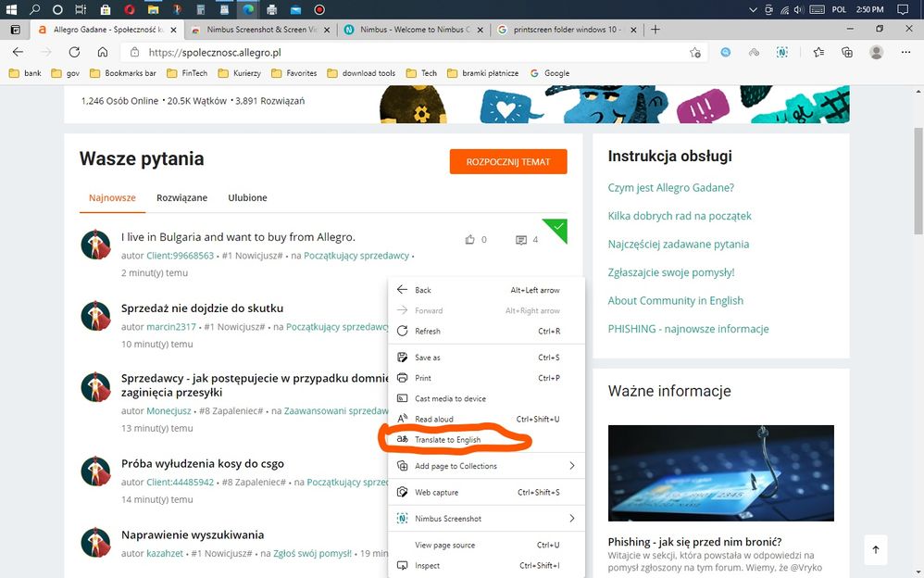Open a new tab with plus button
This screenshot has width=924, height=578.
tap(656, 30)
